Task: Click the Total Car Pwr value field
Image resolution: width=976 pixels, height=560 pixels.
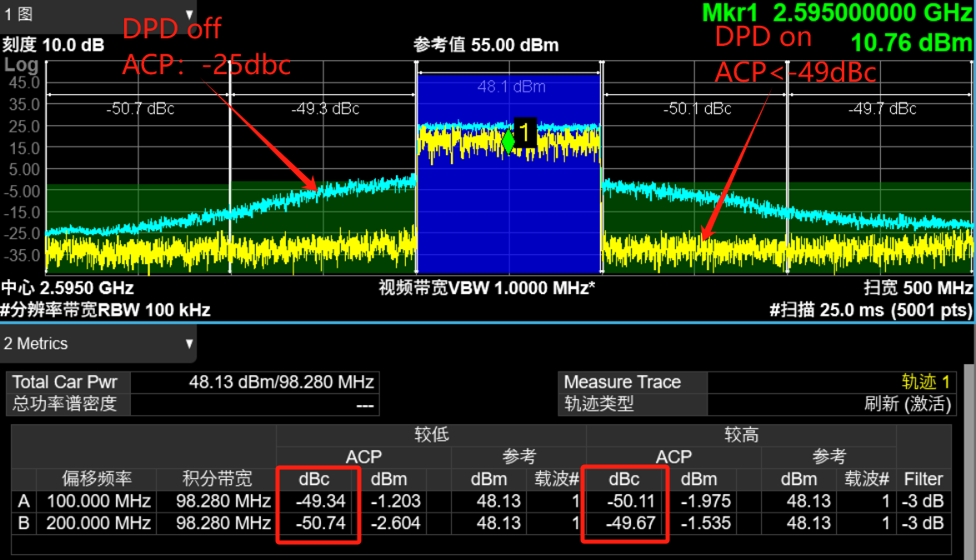Action: click(254, 382)
